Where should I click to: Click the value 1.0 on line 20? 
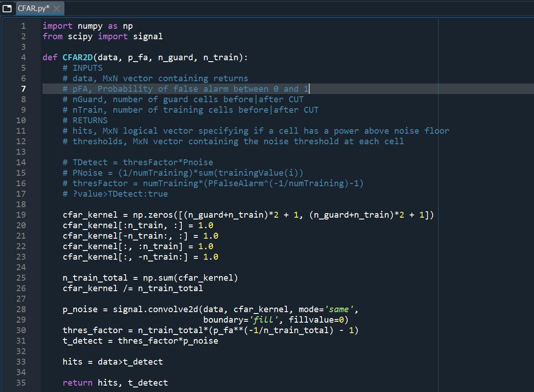point(205,225)
